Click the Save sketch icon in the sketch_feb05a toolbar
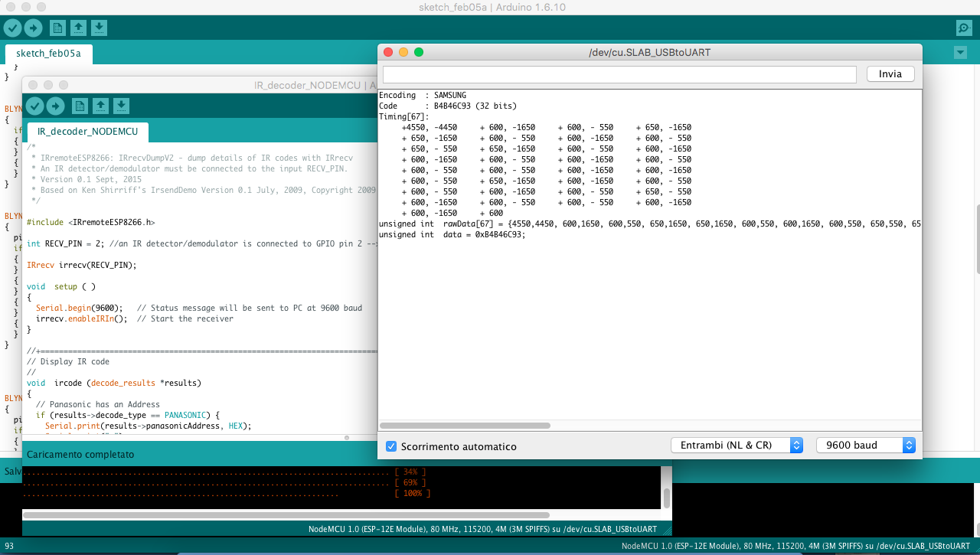Viewport: 980px width, 555px height. pyautogui.click(x=99, y=28)
